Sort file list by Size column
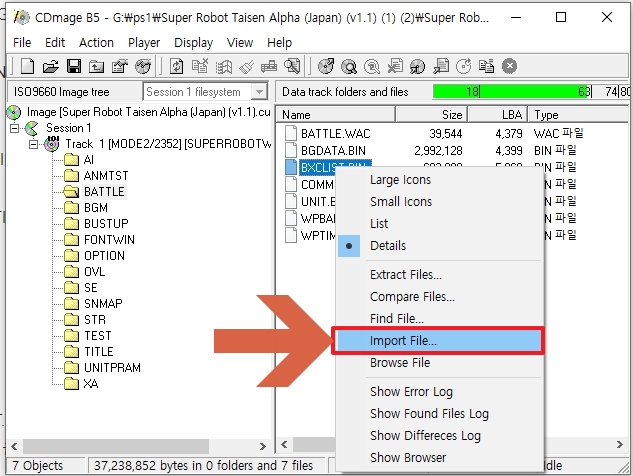This screenshot has width=633, height=476. pos(432,115)
